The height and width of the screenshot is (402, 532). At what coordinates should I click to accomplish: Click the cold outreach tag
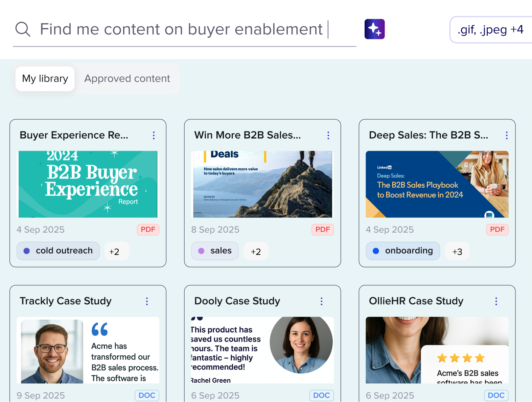point(58,251)
